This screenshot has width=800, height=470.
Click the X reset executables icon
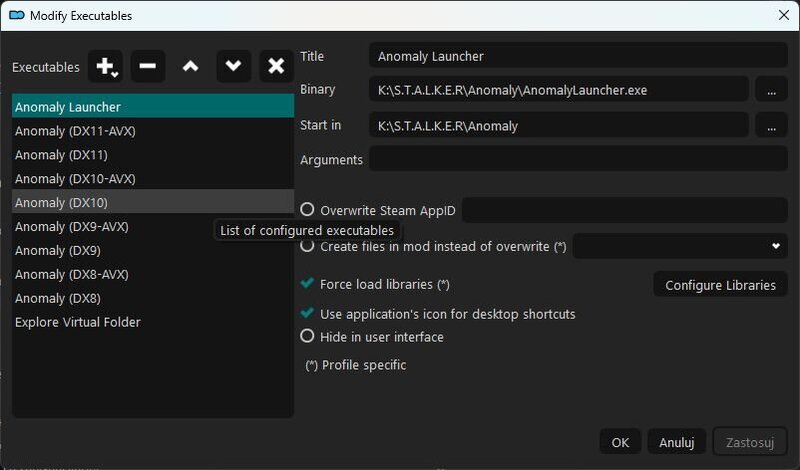(276, 66)
